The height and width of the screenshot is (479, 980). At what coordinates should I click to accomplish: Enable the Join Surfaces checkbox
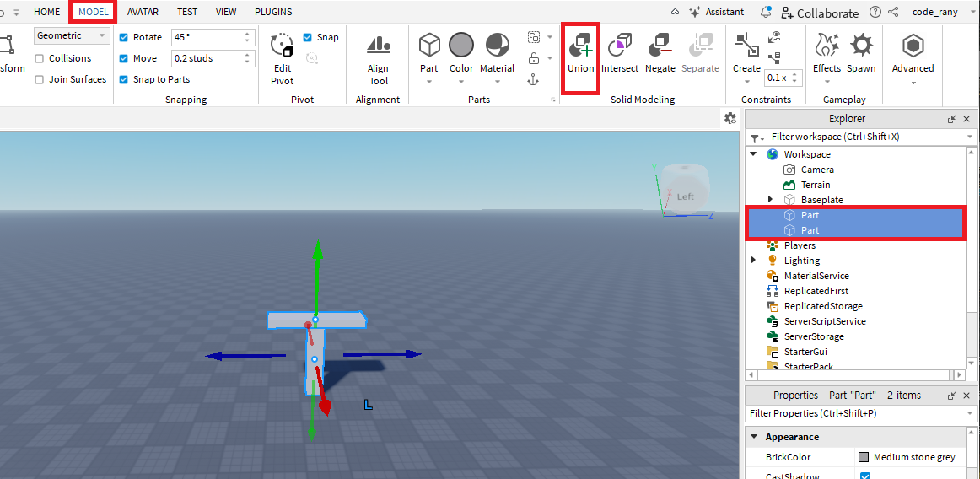[40, 79]
